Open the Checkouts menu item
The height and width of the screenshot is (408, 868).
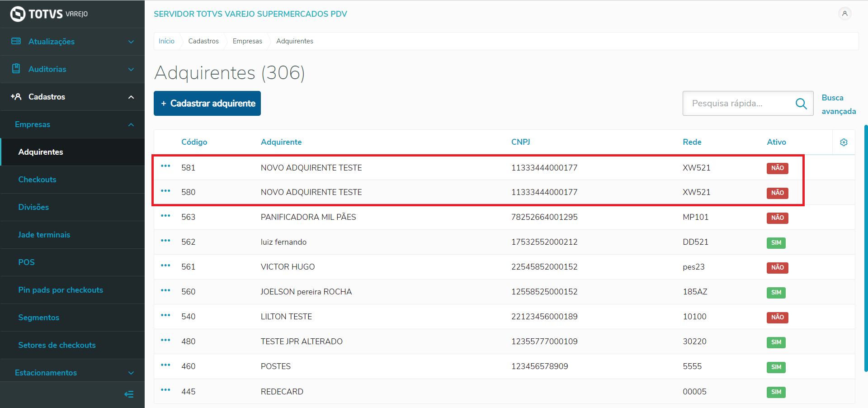(38, 180)
